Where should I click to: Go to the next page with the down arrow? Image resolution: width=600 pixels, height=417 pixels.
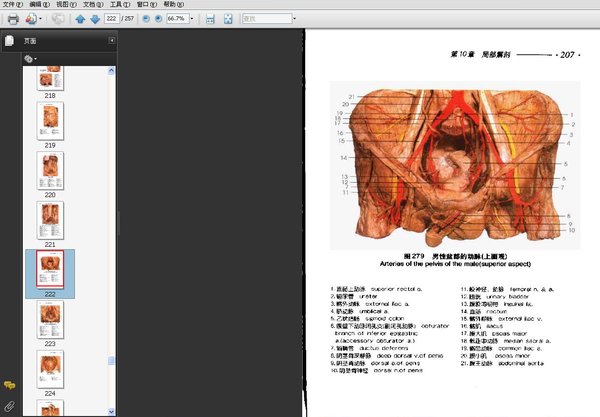coord(95,19)
